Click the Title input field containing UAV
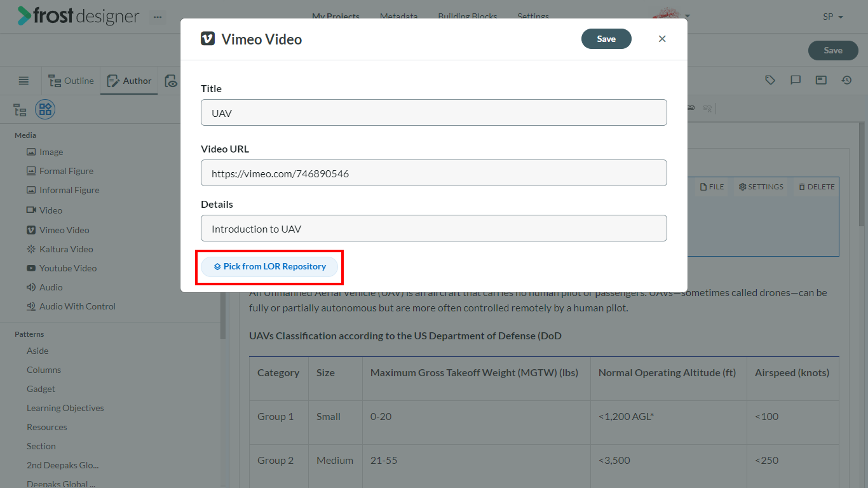Screen dimensions: 868x488 click(434, 112)
